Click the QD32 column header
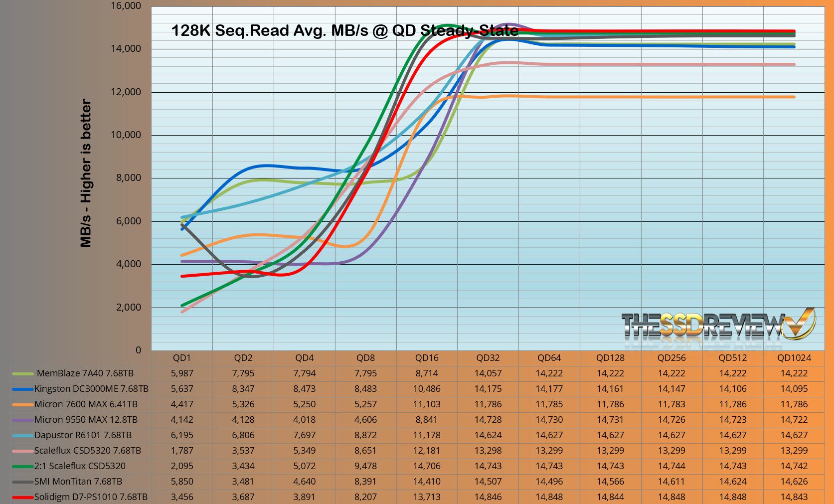This screenshot has height=504, width=834. click(488, 358)
